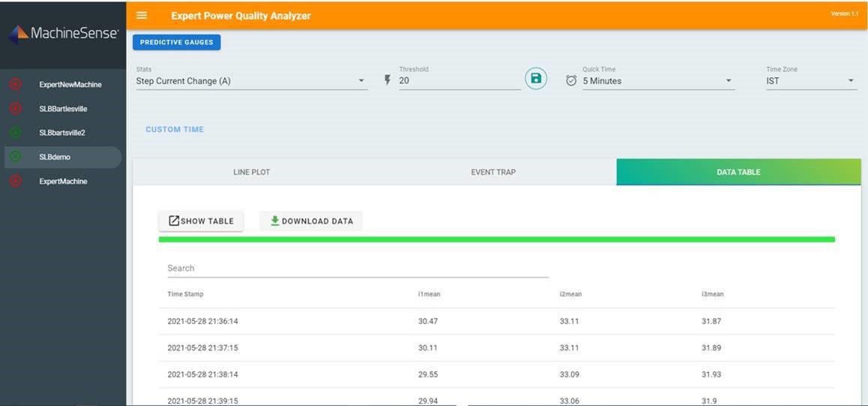The image size is (868, 406).
Task: Open the Stats dropdown Step Current Change (A)
Action: (252, 81)
